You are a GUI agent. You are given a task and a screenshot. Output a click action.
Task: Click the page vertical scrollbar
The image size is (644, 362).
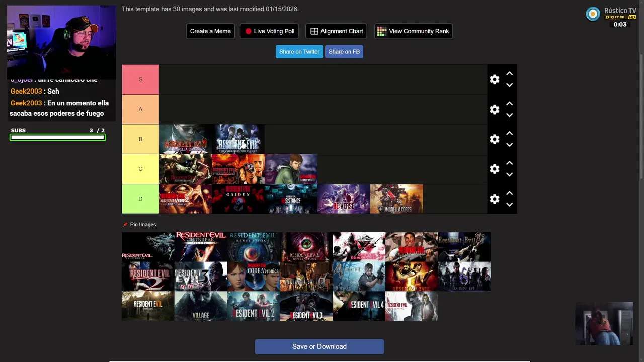coord(641,116)
